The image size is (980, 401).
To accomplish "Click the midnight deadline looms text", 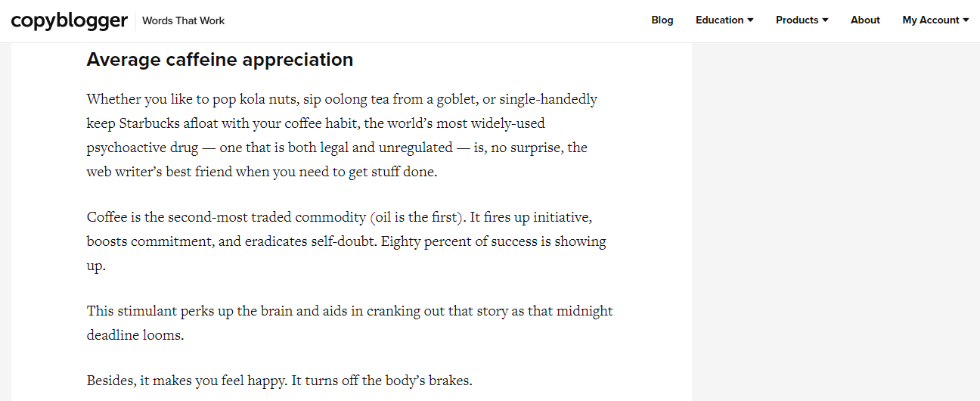I will tap(349, 323).
